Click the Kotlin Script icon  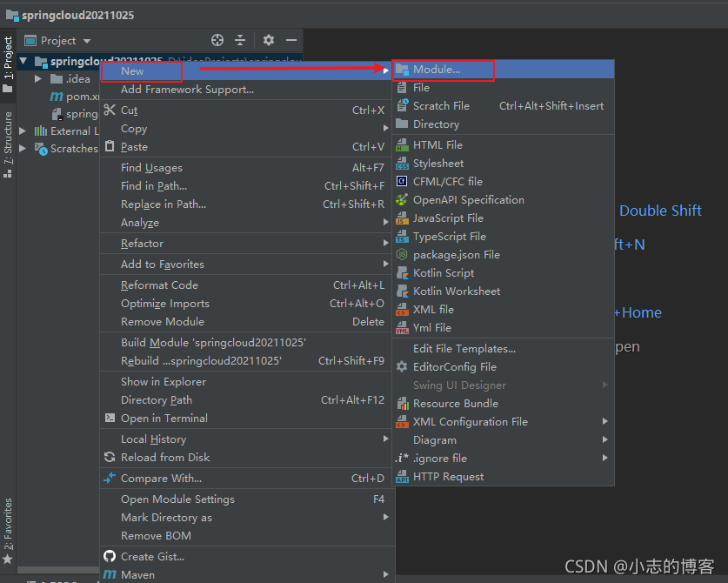402,272
